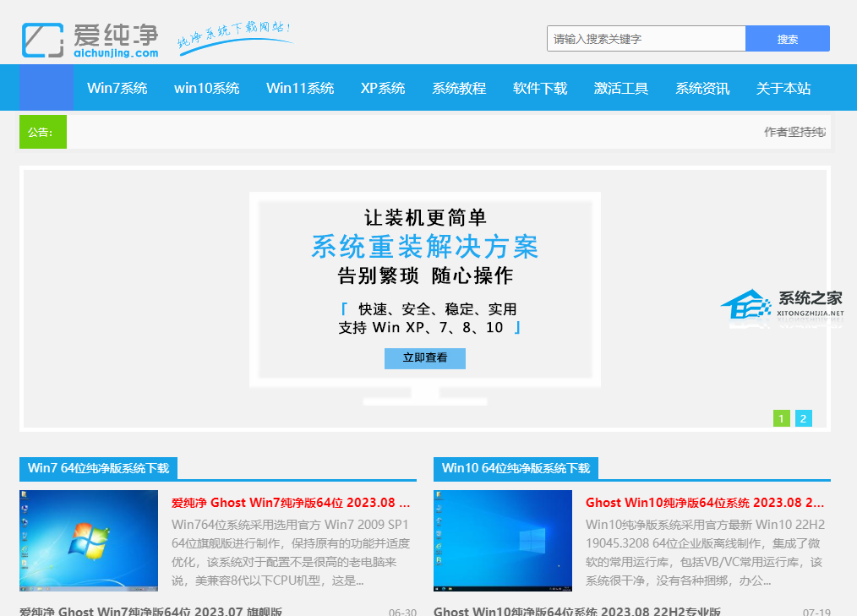Open the XP系统 menu item
This screenshot has width=857, height=616.
pyautogui.click(x=383, y=88)
